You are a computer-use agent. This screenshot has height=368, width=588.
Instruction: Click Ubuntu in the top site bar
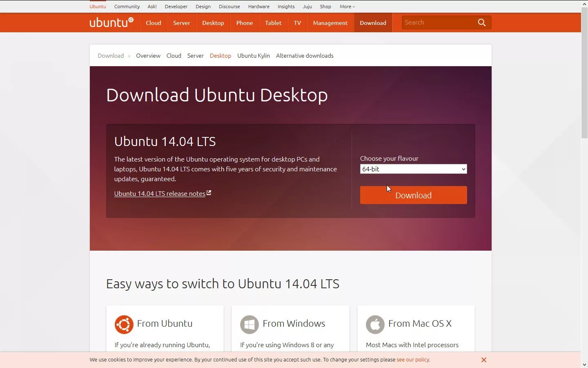click(x=98, y=7)
